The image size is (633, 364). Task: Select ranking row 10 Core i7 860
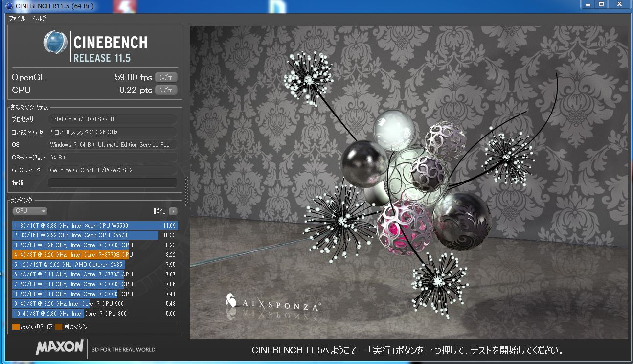(95, 314)
